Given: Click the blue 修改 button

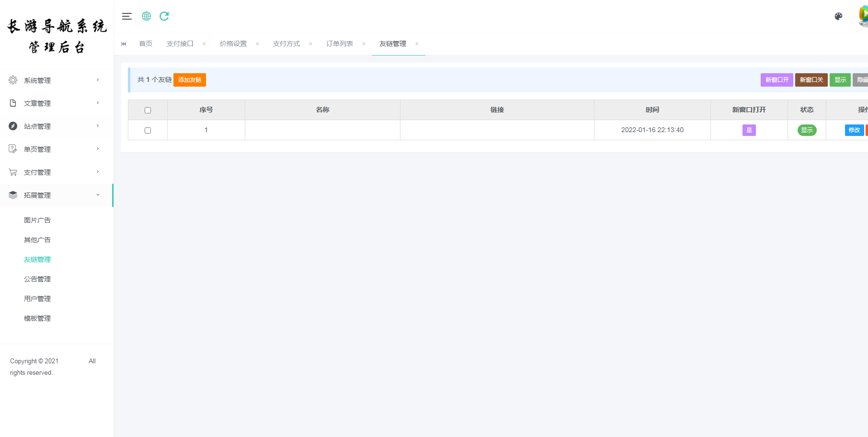Looking at the screenshot, I should click(x=854, y=130).
